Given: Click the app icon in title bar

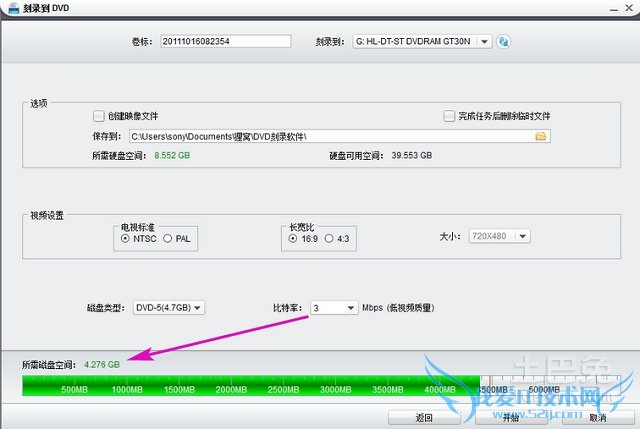Looking at the screenshot, I should click(13, 8).
